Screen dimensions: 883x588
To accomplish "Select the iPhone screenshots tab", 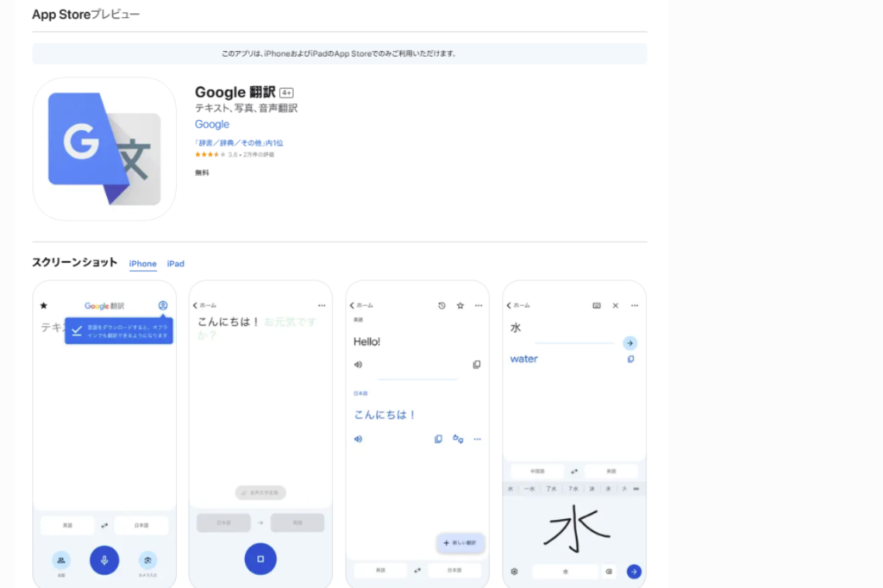I will coord(142,264).
